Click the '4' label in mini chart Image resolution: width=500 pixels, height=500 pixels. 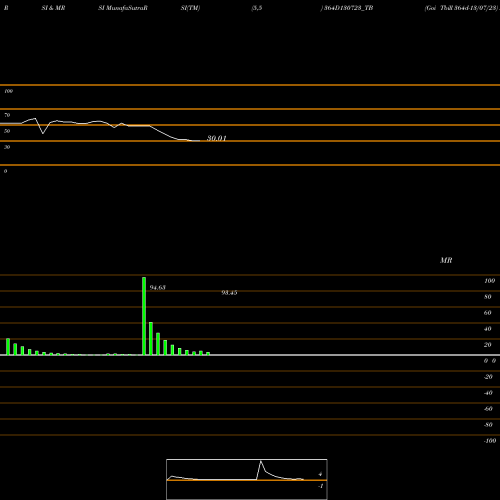(x=320, y=474)
